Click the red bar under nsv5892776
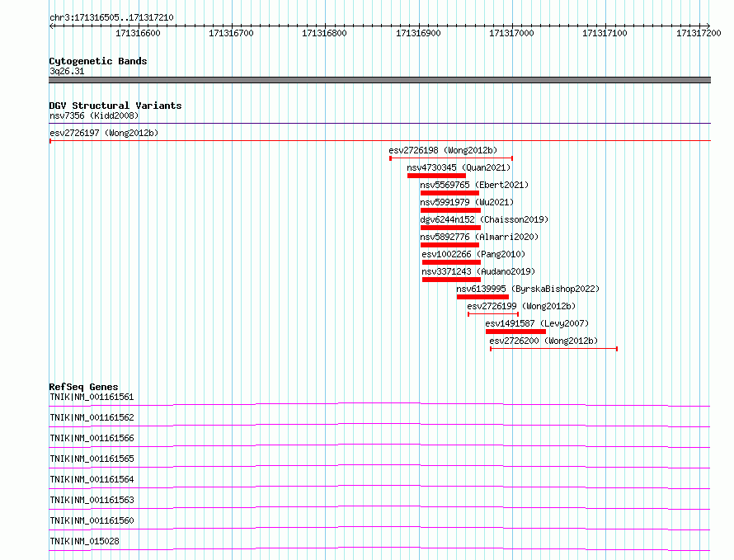 point(449,245)
